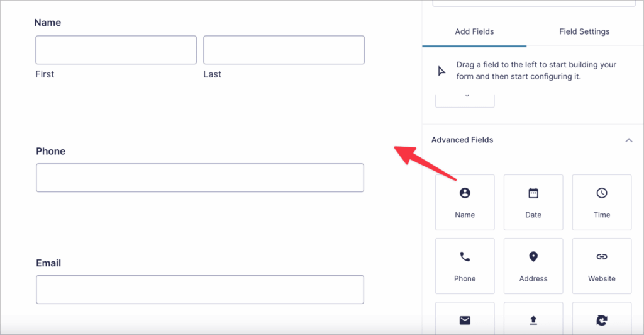Switch to the Add Fields tab
This screenshot has width=644, height=335.
pyautogui.click(x=474, y=31)
